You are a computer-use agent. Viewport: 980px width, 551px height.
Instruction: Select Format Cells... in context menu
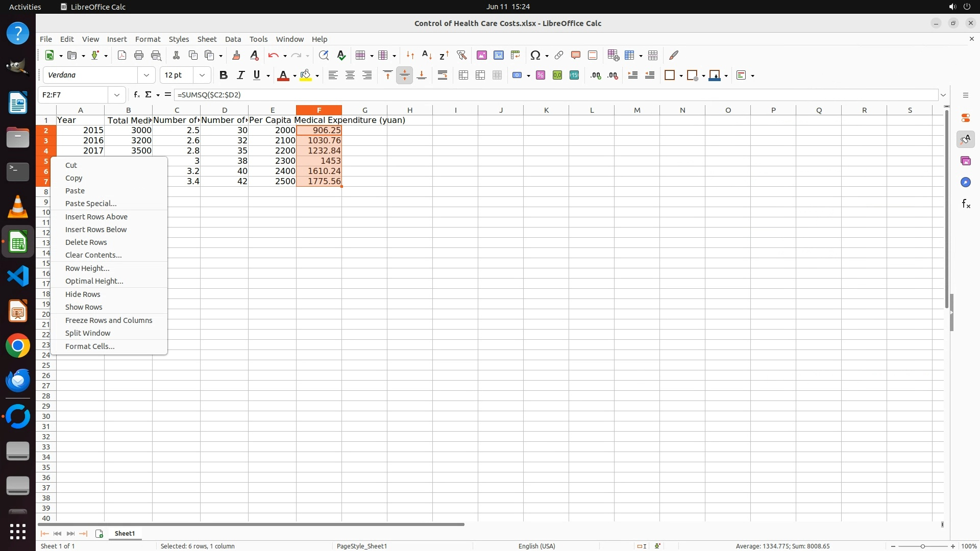(x=90, y=346)
